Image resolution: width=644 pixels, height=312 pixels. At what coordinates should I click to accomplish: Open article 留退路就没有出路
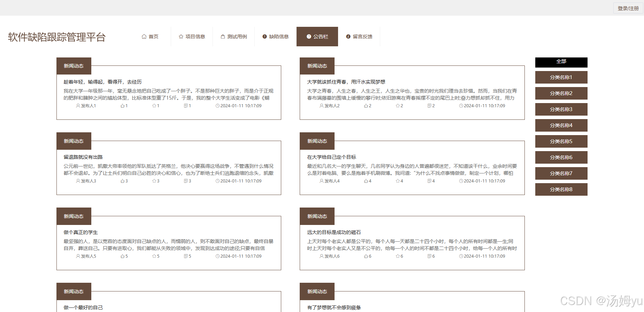83,157
